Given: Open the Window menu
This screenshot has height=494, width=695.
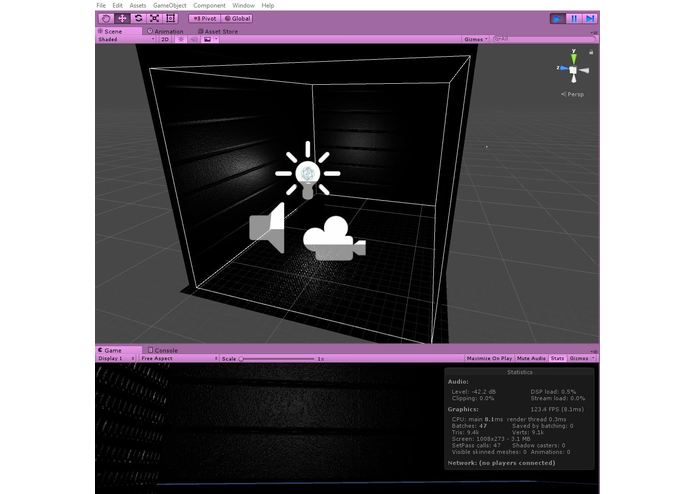Looking at the screenshot, I should click(243, 5).
